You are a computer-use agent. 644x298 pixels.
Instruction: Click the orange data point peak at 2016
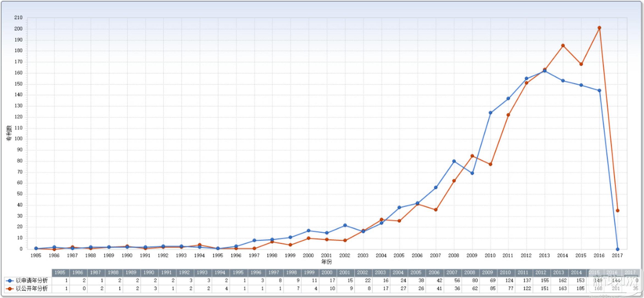599,28
